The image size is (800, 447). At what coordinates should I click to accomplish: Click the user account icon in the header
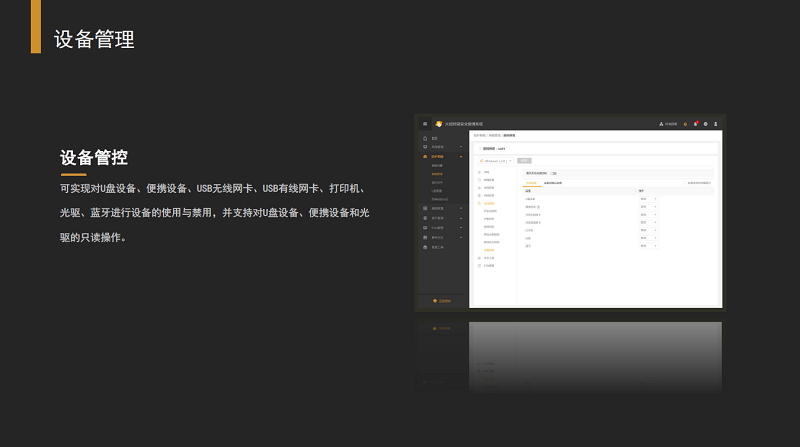coord(715,124)
